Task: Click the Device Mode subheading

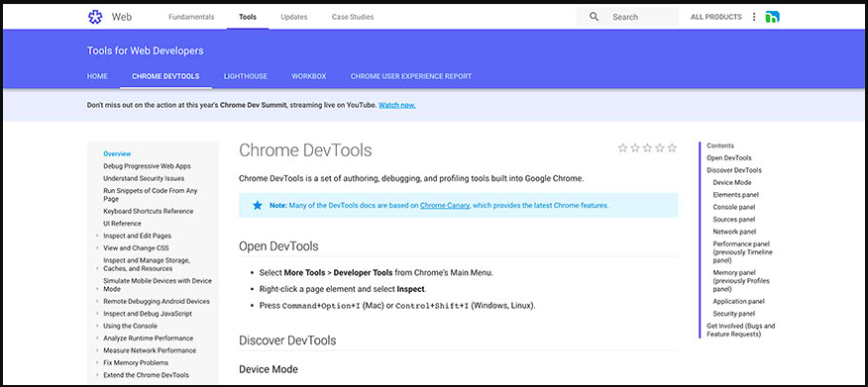Action: point(269,369)
